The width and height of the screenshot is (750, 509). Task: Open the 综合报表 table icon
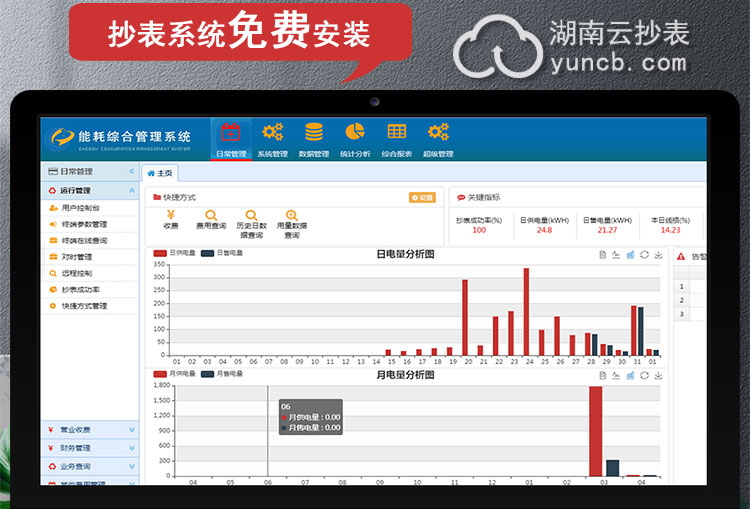coord(396,134)
